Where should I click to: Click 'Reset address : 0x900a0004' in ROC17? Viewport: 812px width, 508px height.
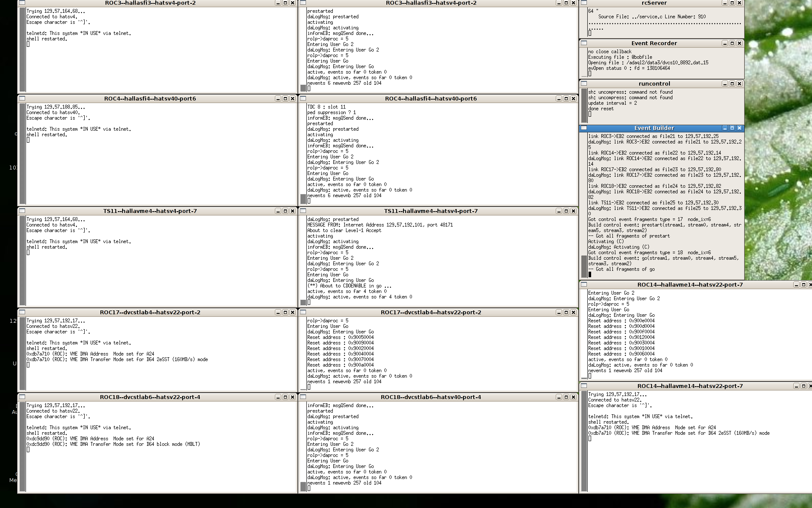[x=340, y=365]
